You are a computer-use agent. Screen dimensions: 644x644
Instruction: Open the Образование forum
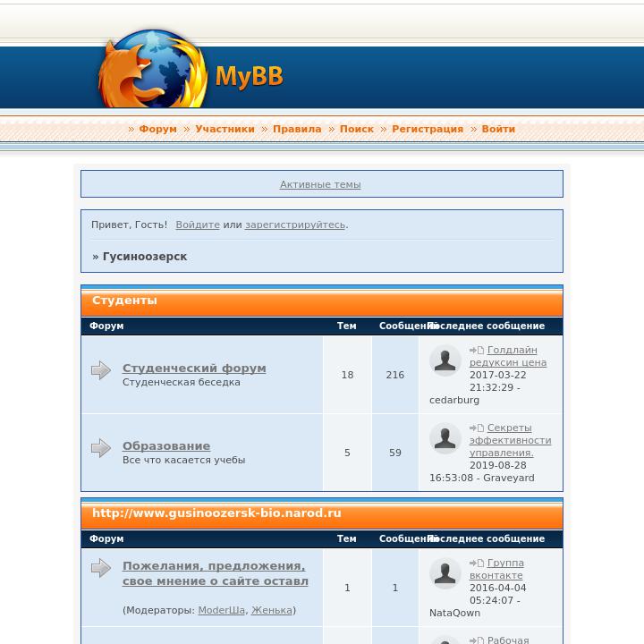pos(166,445)
